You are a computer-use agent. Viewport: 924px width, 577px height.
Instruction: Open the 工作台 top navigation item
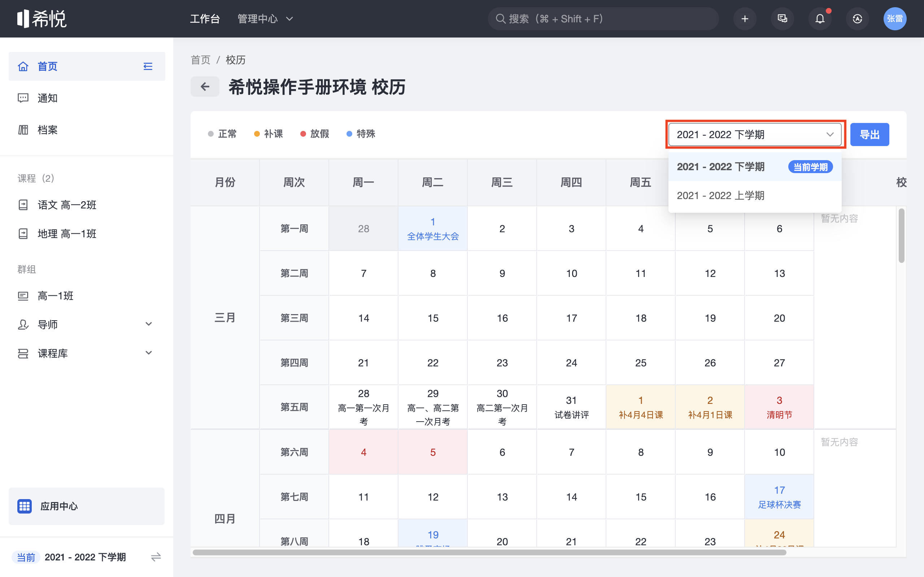pyautogui.click(x=205, y=19)
